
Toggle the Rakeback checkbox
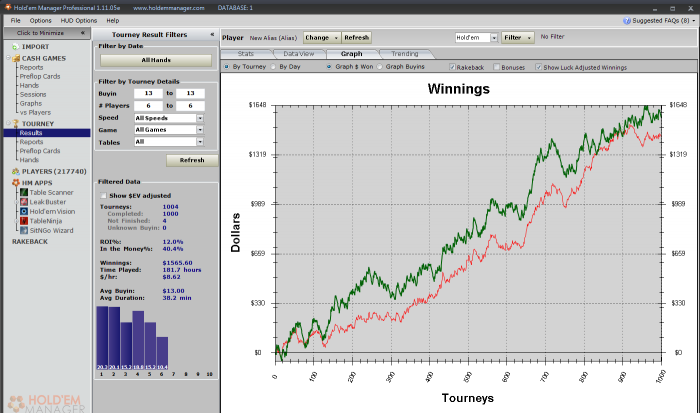pos(452,67)
